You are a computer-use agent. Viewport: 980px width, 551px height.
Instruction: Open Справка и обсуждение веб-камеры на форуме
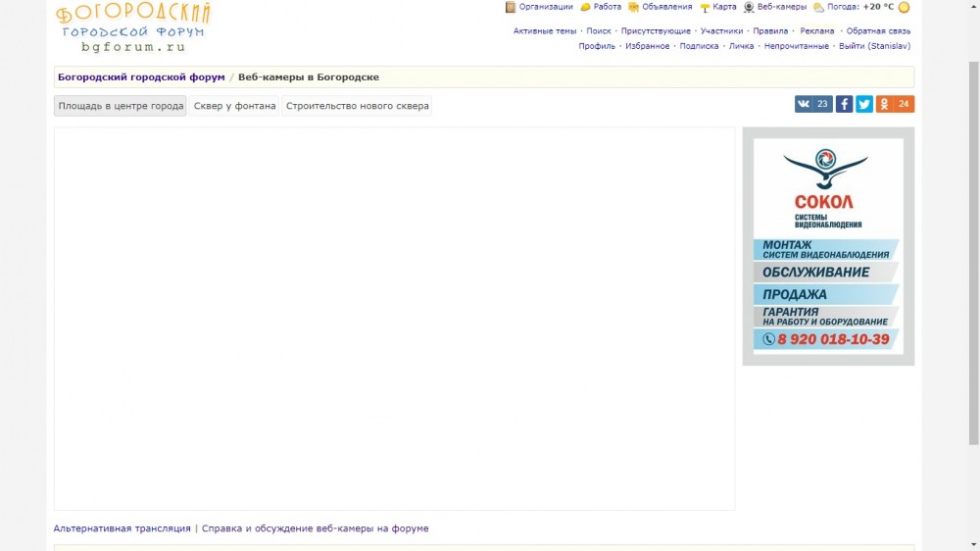[x=315, y=528]
